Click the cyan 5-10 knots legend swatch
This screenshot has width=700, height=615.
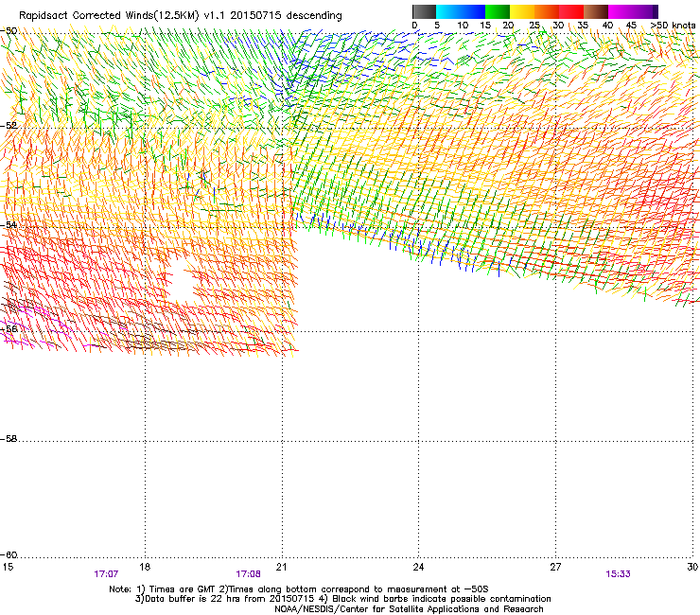(x=448, y=11)
